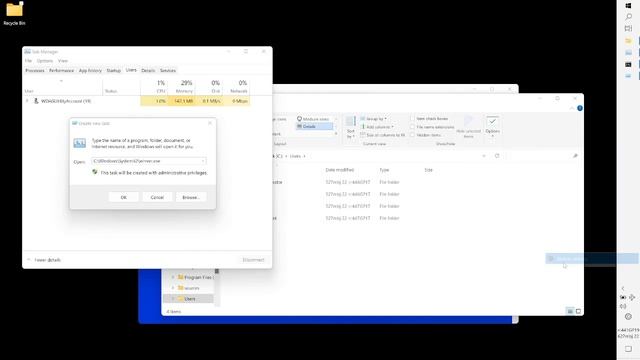Open the View menu in Task Manager

(x=63, y=61)
